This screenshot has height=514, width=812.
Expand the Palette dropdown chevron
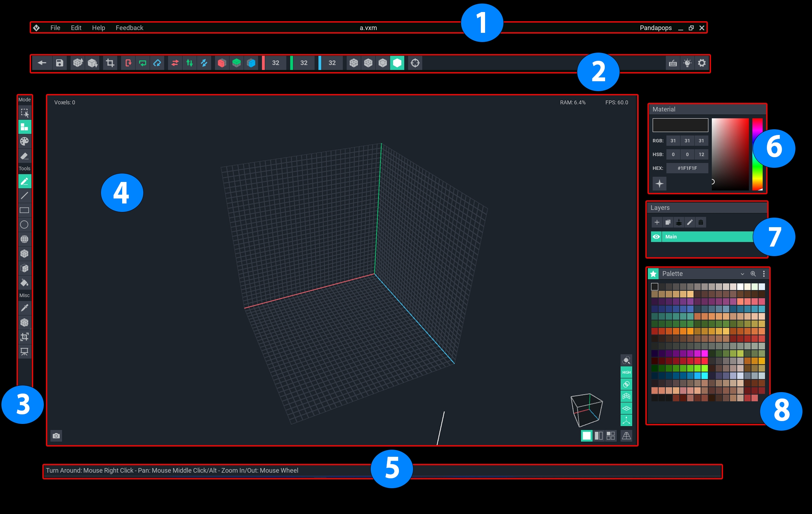(x=742, y=274)
